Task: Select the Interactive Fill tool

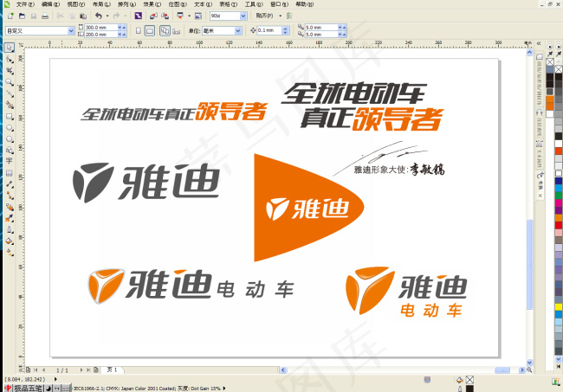Action: pyautogui.click(x=10, y=253)
